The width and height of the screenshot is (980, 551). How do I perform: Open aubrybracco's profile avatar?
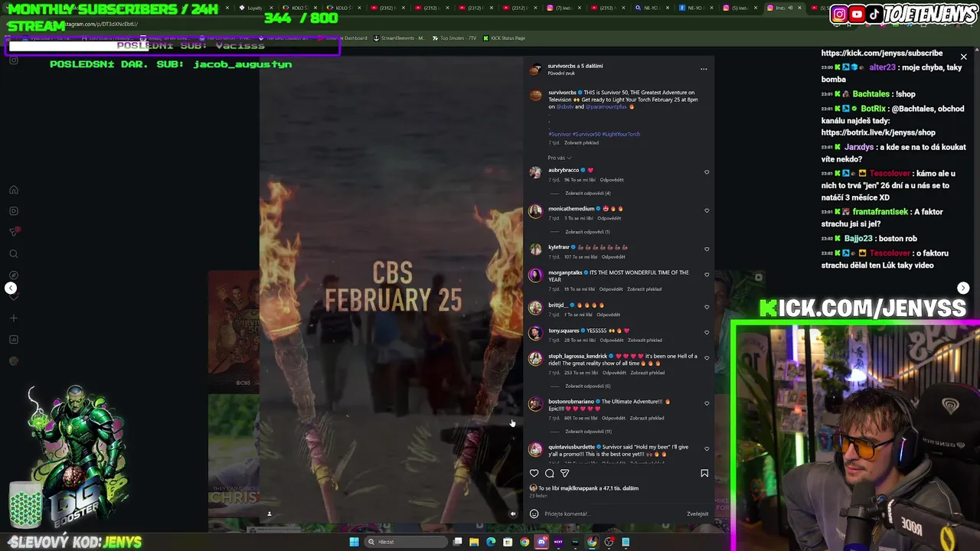[535, 173]
